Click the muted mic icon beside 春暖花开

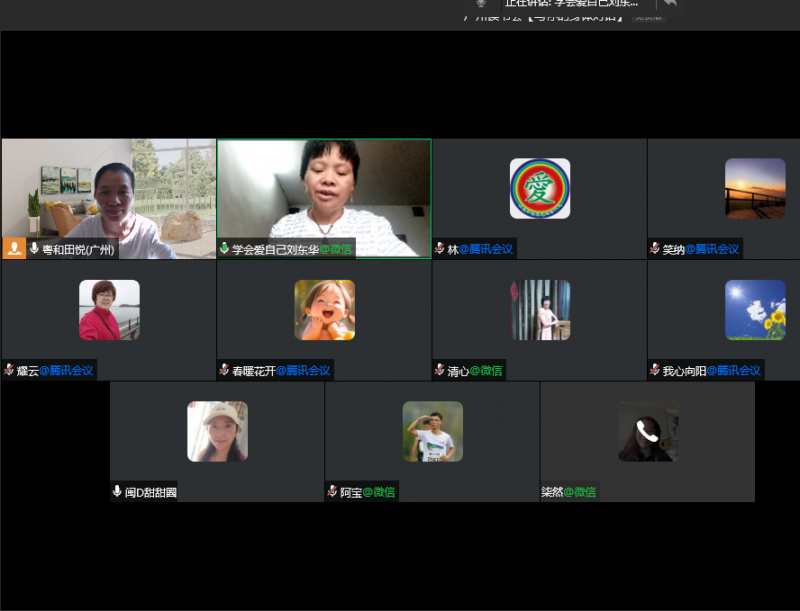point(224,370)
